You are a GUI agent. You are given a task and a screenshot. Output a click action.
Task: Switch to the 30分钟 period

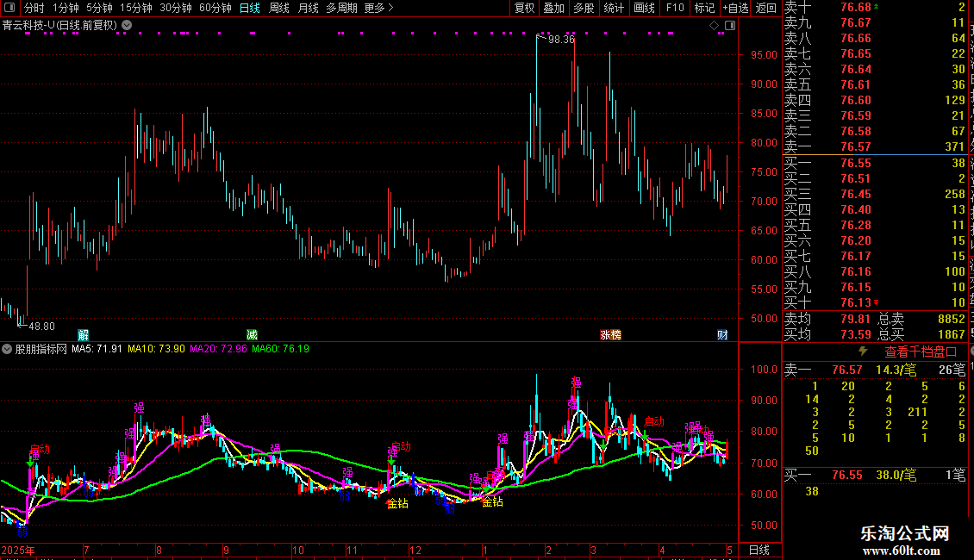tap(175, 8)
